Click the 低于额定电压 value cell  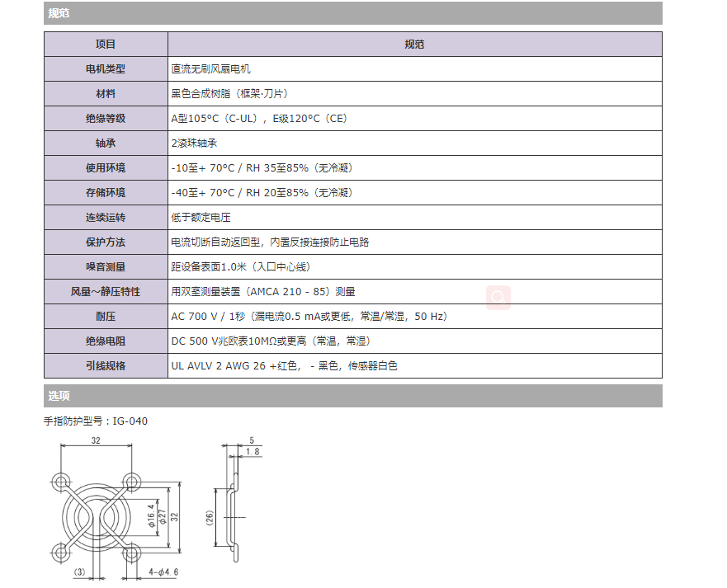pos(201,218)
